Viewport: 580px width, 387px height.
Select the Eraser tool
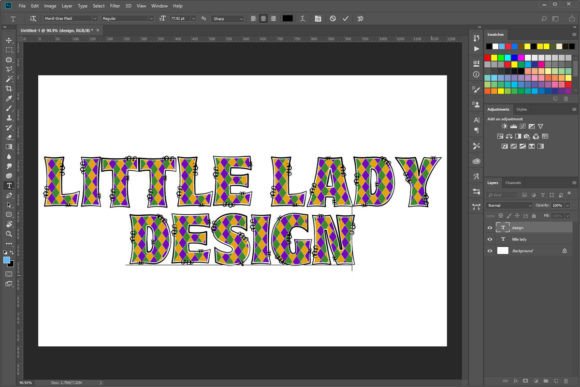9,137
